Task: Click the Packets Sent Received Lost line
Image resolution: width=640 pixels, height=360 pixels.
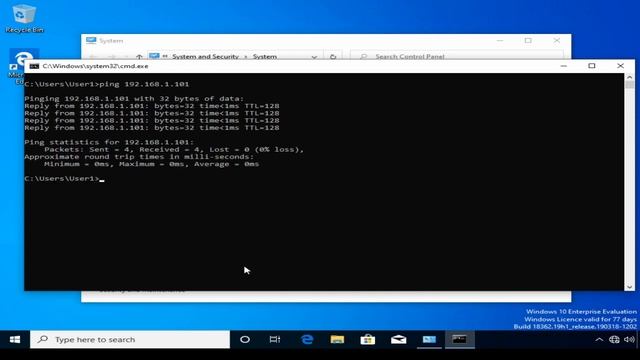Action: (x=174, y=149)
